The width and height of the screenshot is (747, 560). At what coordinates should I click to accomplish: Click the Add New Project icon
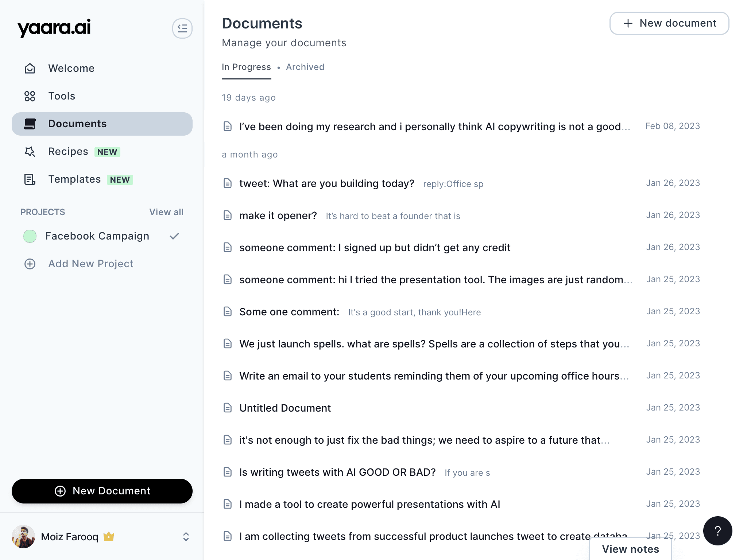[x=30, y=263]
